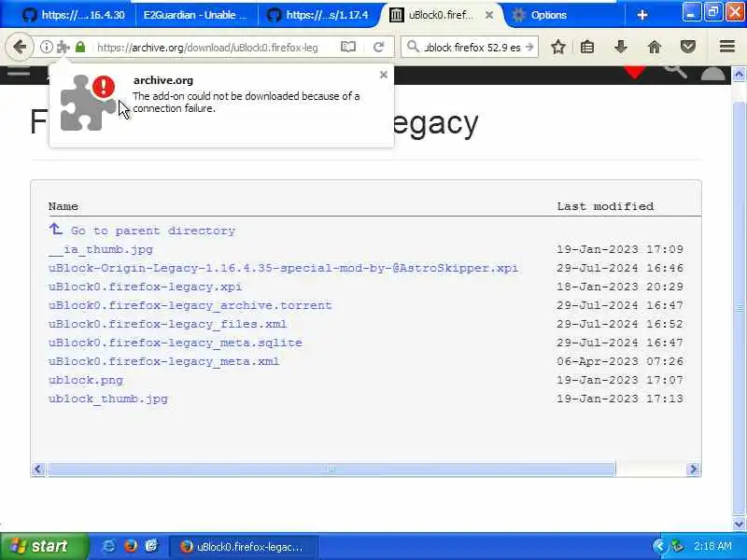This screenshot has width=747, height=560.
Task: Click the green padlock security icon
Action: pos(80,47)
